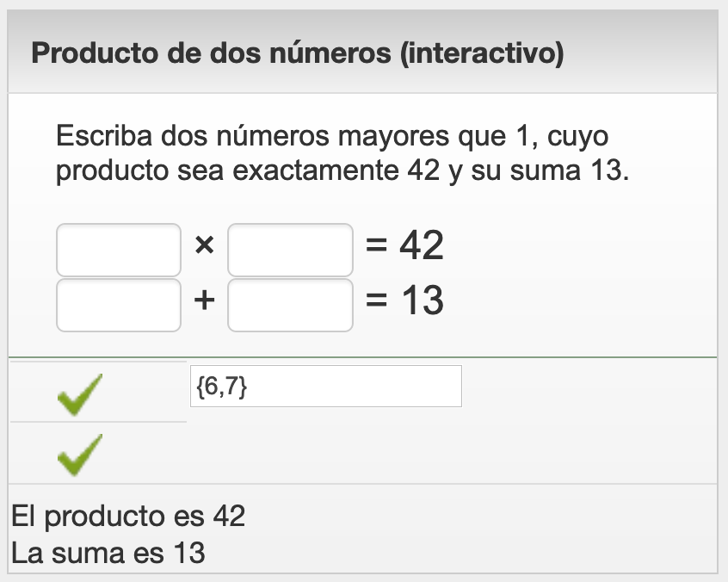The image size is (728, 582).
Task: Click the multiplication × symbol
Action: [x=204, y=247]
